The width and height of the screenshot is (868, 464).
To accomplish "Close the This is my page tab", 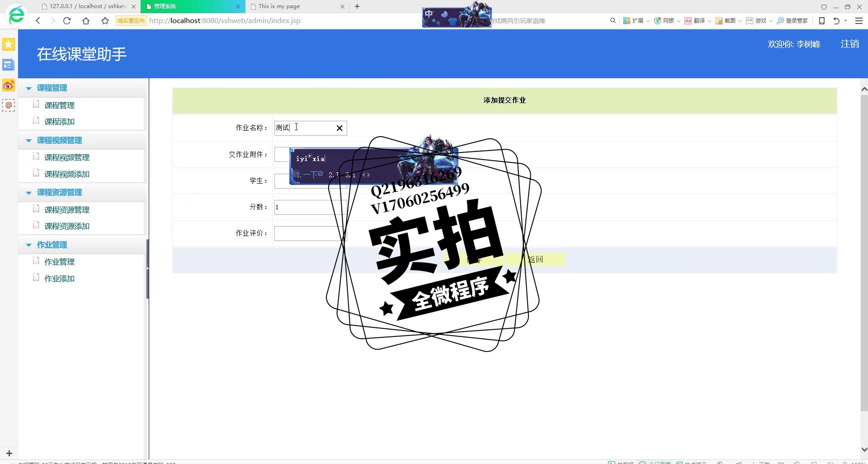I will coord(342,6).
